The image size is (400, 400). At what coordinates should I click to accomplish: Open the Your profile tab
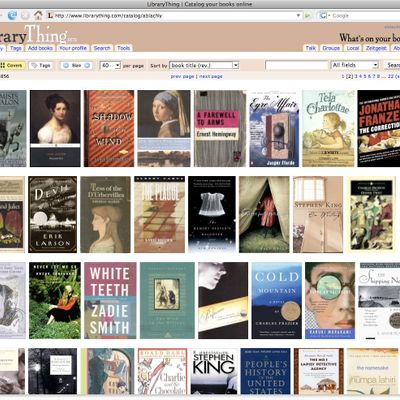pos(73,48)
